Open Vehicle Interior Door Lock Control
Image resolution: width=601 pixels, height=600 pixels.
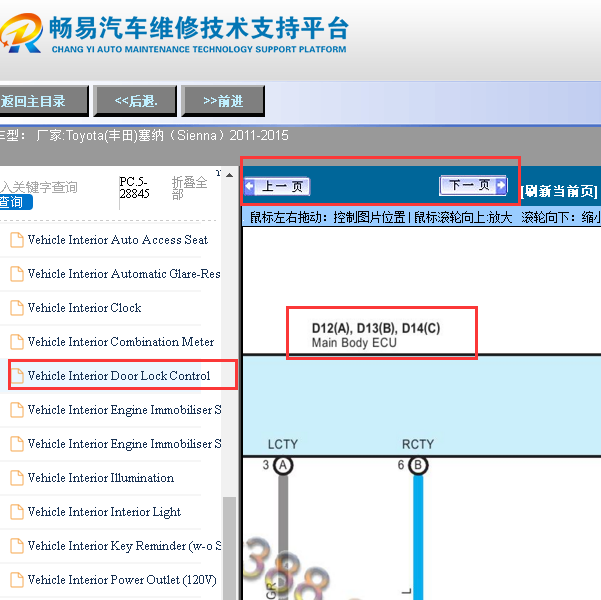coord(119,376)
